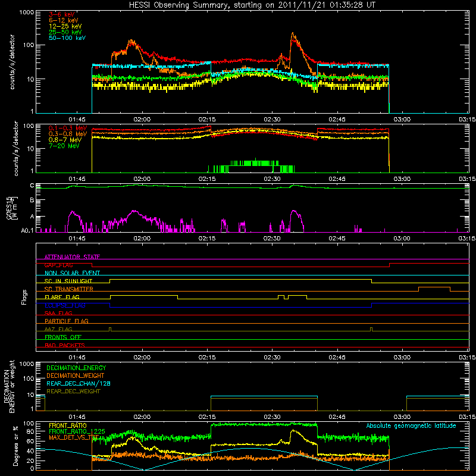Screen dimensions: 476x476
Task: Select the SAA_FLAG label
Action: pyautogui.click(x=58, y=313)
